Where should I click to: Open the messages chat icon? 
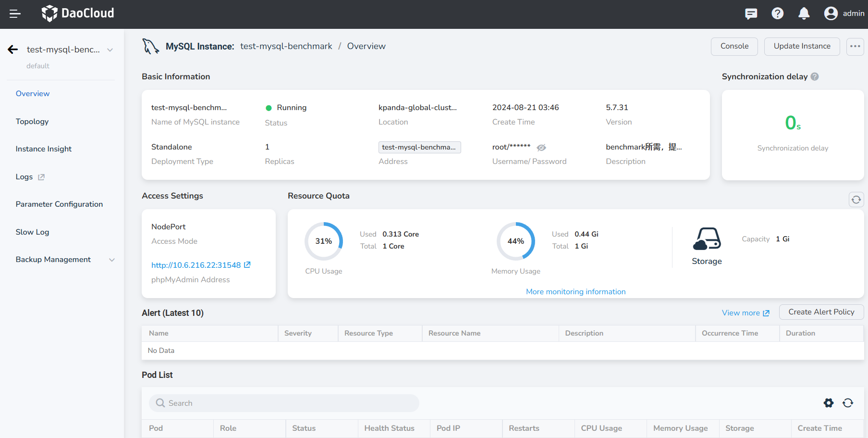pos(751,14)
